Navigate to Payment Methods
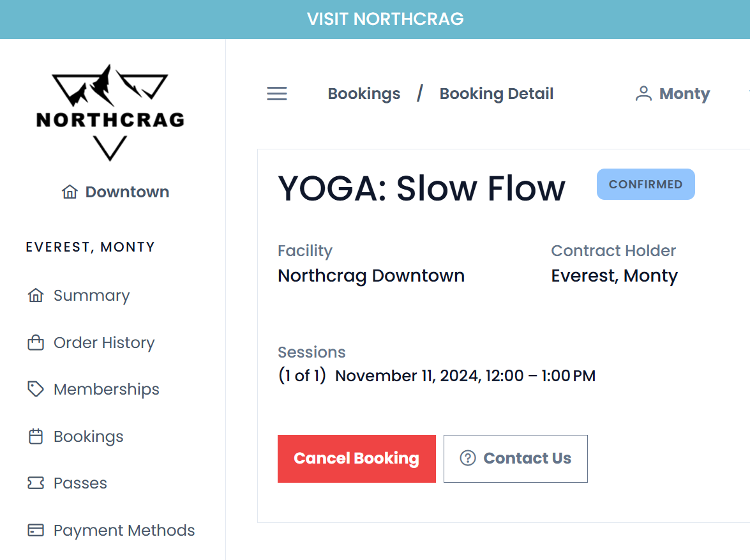The width and height of the screenshot is (750, 560). pos(124,531)
